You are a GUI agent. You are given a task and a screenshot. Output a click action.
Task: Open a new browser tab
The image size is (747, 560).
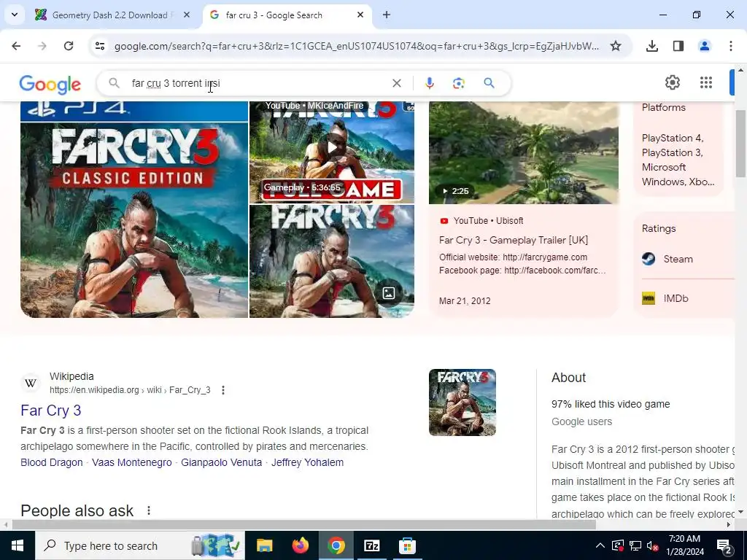click(387, 15)
